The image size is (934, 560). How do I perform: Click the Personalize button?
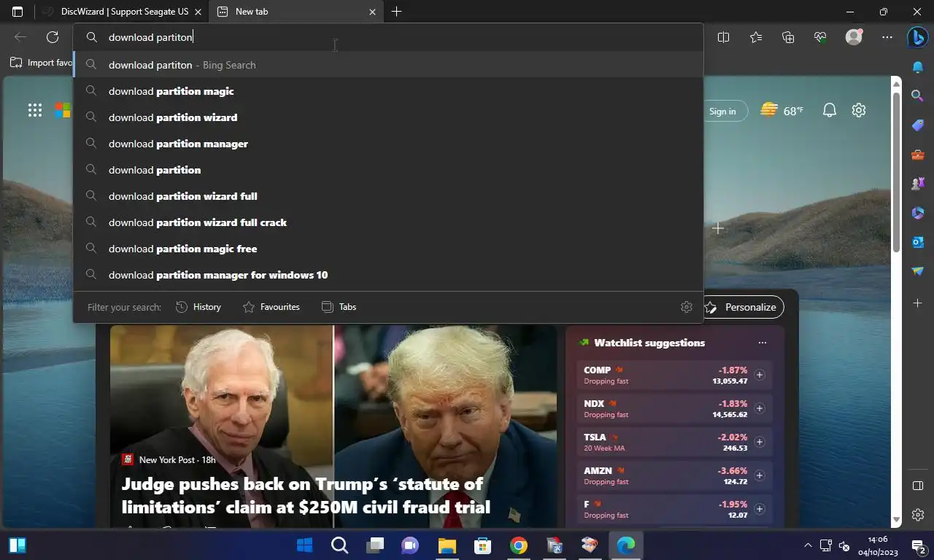[742, 307]
